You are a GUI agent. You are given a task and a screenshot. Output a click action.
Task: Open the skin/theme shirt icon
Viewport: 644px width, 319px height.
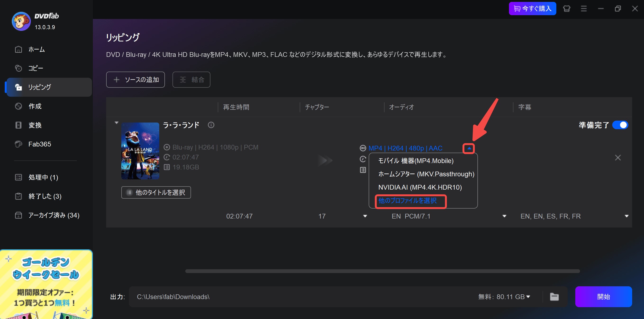(567, 9)
